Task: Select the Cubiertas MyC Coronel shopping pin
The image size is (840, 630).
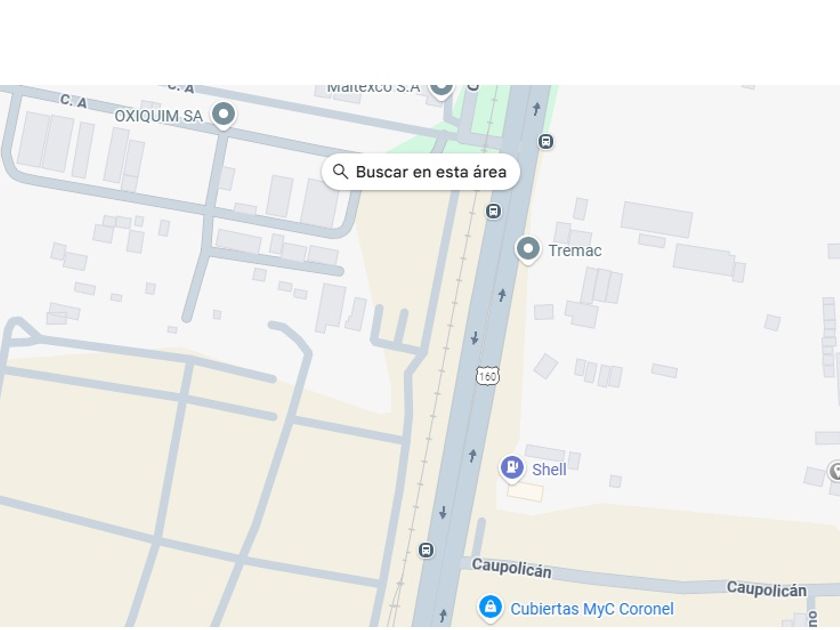Action: [x=490, y=607]
